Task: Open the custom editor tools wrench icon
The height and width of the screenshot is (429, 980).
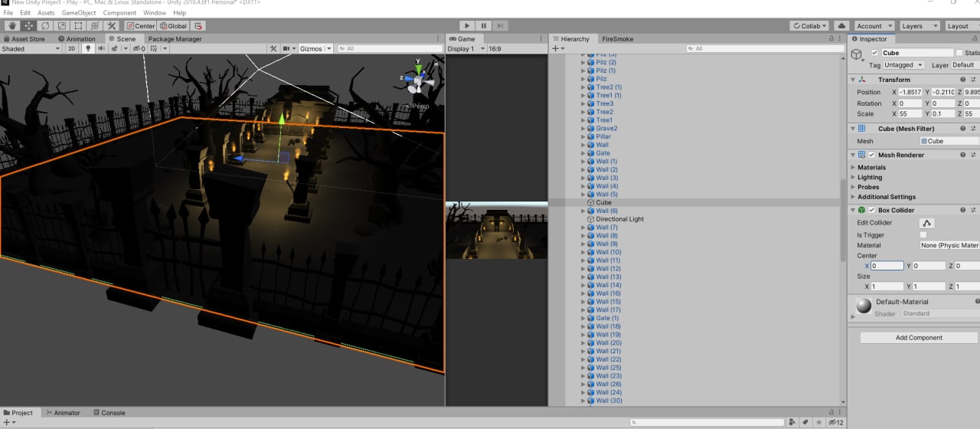Action: tap(111, 26)
